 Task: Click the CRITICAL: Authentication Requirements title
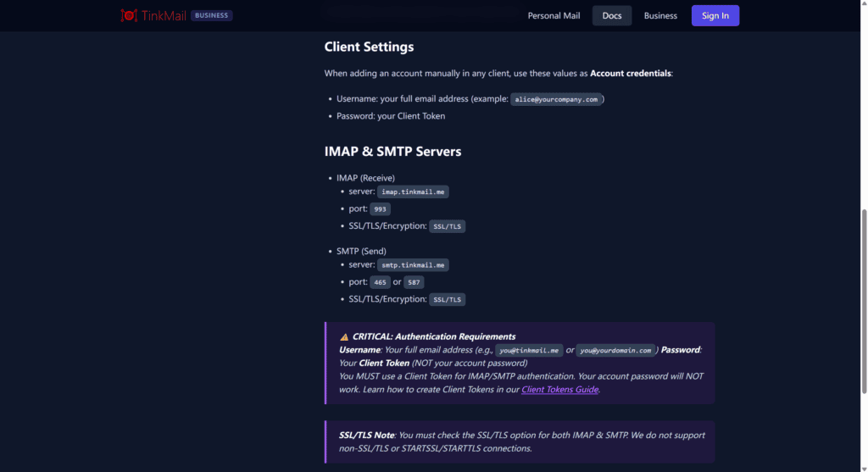(434, 336)
